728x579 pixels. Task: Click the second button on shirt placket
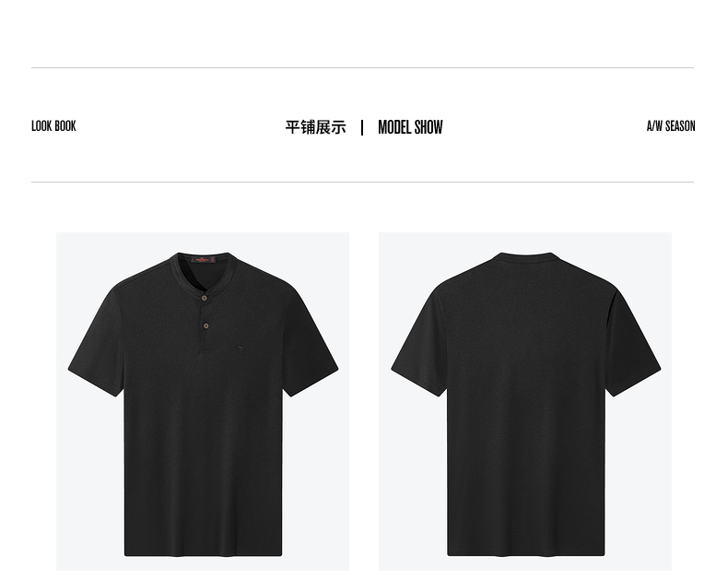(x=206, y=325)
